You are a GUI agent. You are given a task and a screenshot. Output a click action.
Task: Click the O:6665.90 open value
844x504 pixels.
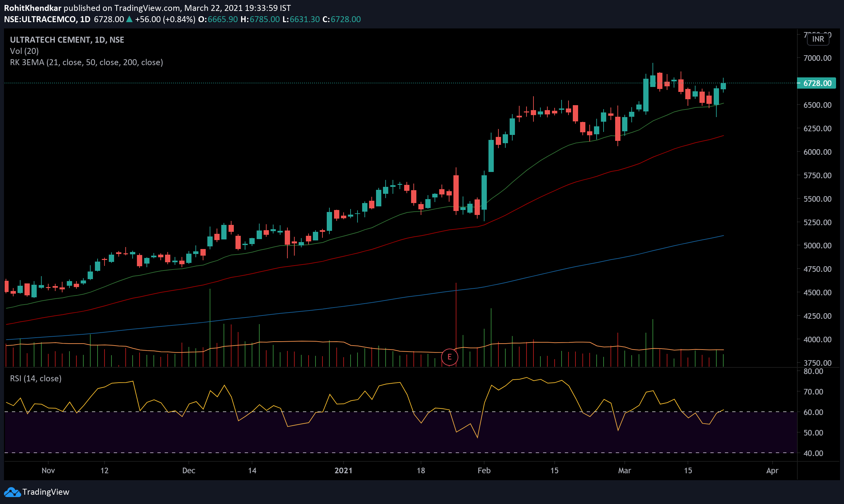218,19
